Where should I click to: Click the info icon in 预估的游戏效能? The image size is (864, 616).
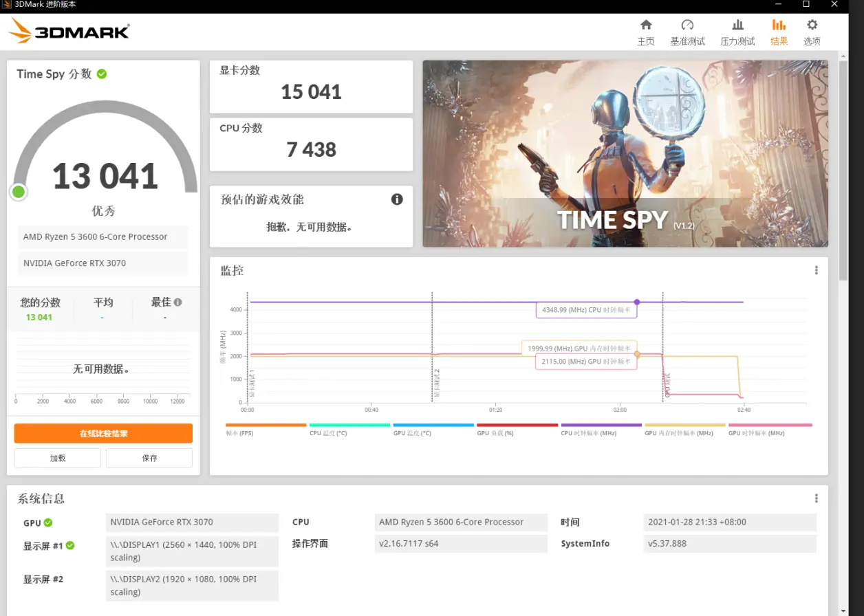click(x=397, y=199)
